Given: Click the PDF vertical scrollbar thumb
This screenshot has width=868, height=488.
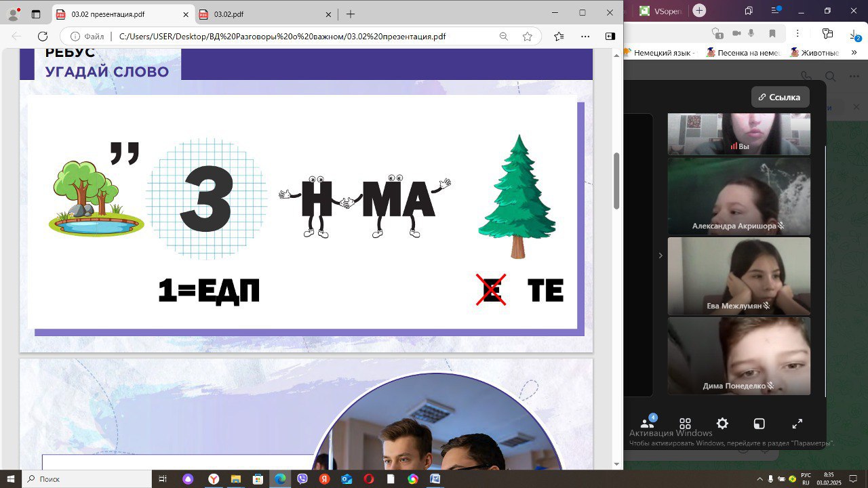Looking at the screenshot, I should pos(616,180).
